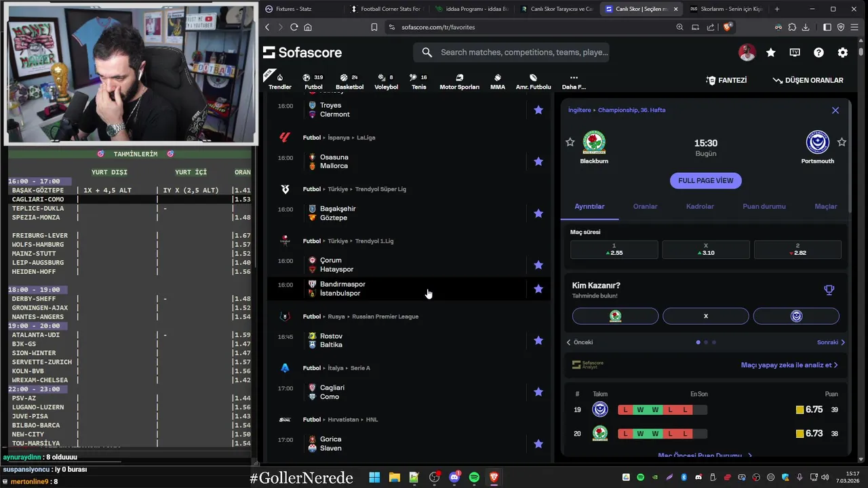
Task: Switch to the Puan durumu tab
Action: click(764, 206)
